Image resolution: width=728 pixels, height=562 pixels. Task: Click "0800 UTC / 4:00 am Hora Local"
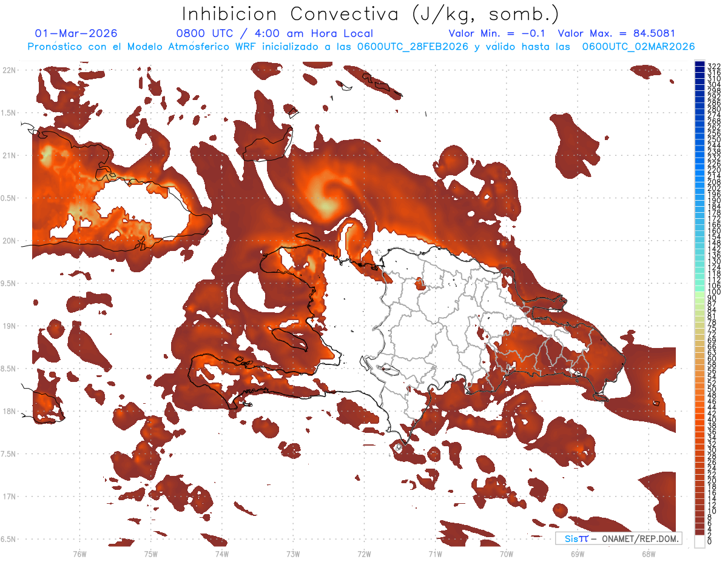274,33
